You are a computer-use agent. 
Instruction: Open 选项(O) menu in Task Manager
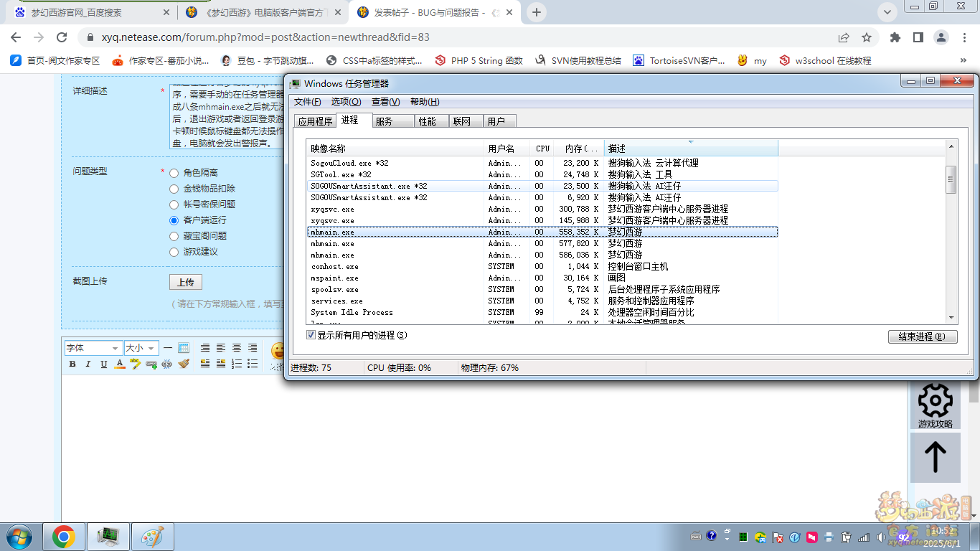[x=346, y=102]
